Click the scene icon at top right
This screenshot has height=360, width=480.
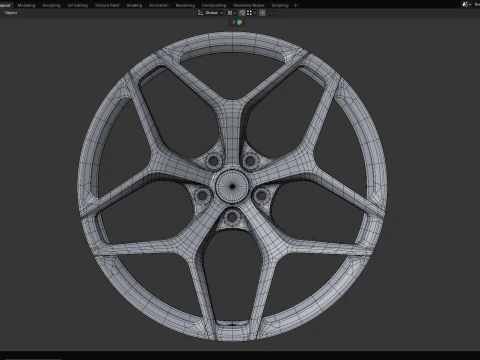coord(466,4)
